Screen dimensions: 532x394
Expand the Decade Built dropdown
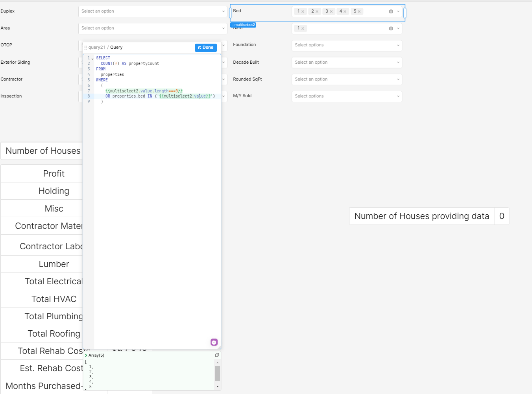(346, 62)
